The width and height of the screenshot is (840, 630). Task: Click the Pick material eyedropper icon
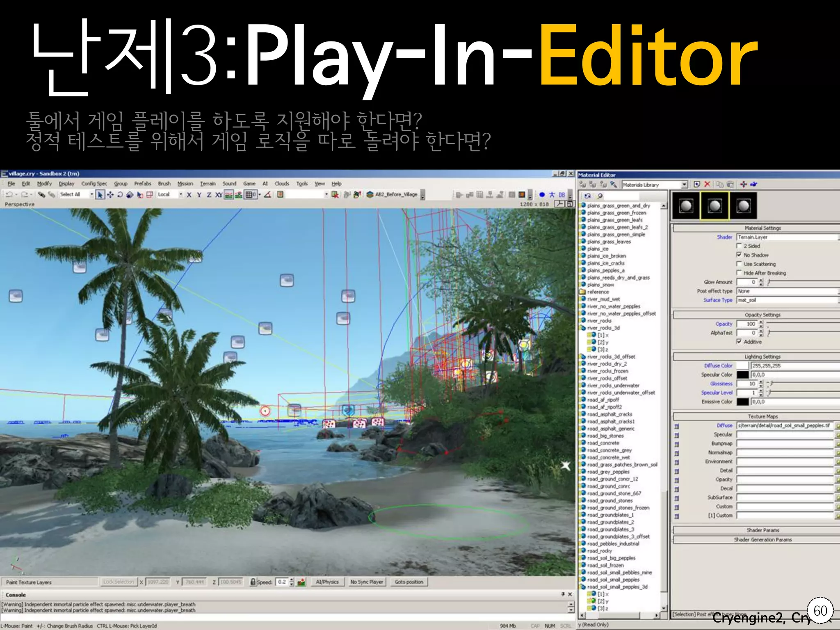[x=613, y=184]
